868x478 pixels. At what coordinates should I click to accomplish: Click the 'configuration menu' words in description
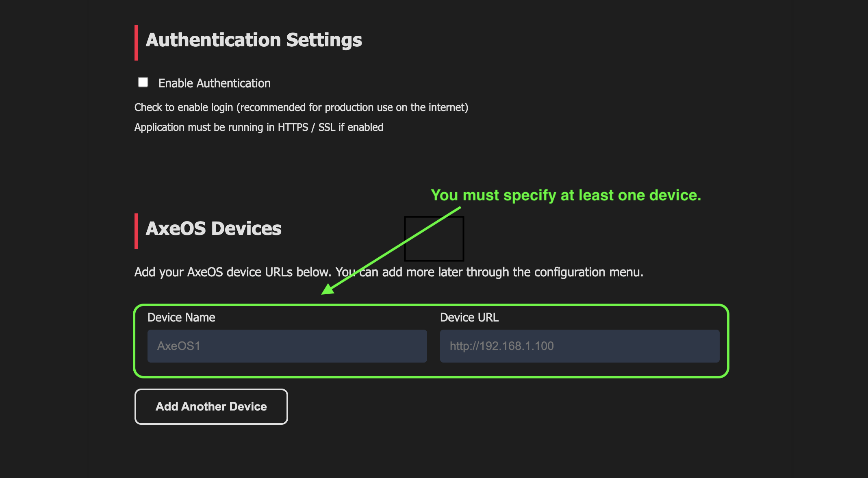[x=588, y=272]
